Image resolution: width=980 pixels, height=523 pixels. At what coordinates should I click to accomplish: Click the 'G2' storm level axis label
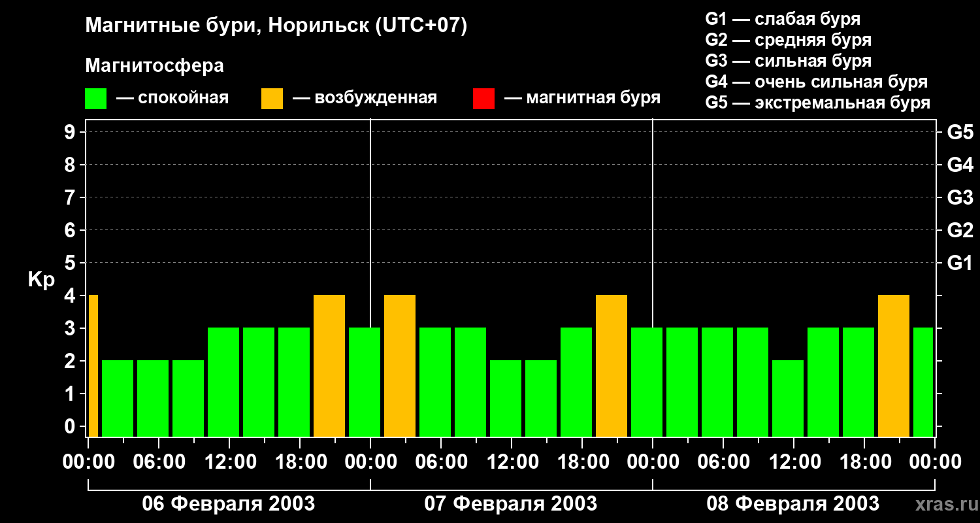click(960, 230)
